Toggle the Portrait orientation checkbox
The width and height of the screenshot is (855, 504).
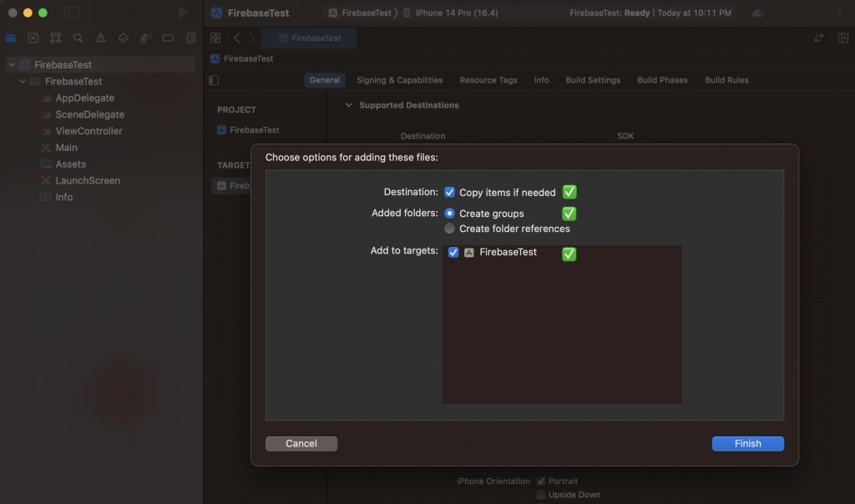pos(541,481)
